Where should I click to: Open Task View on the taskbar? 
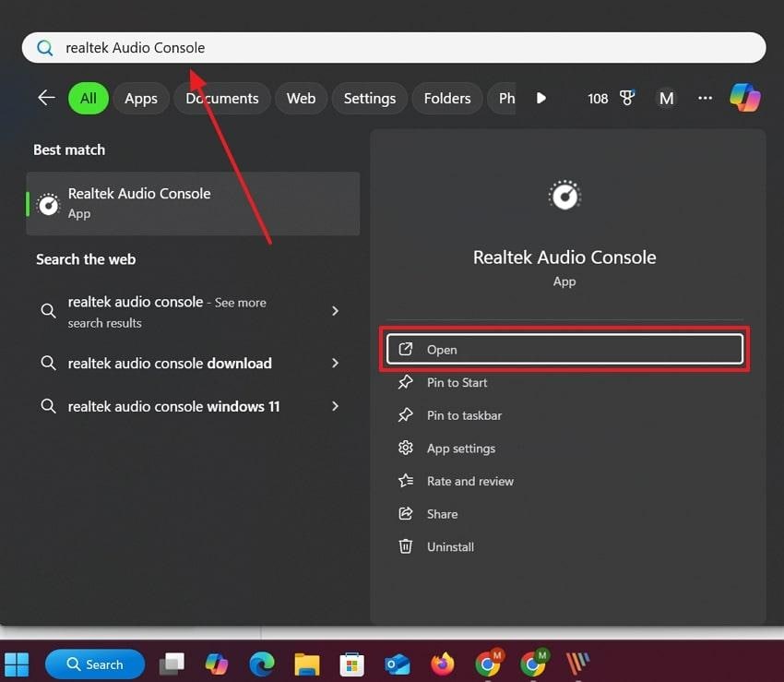tap(172, 664)
